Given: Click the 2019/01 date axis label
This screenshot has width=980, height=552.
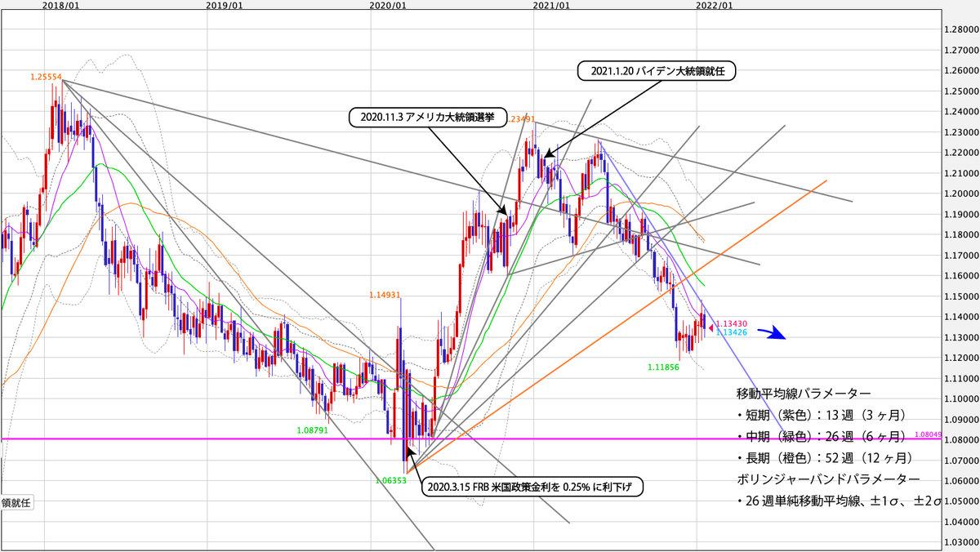Looking at the screenshot, I should (x=225, y=5).
